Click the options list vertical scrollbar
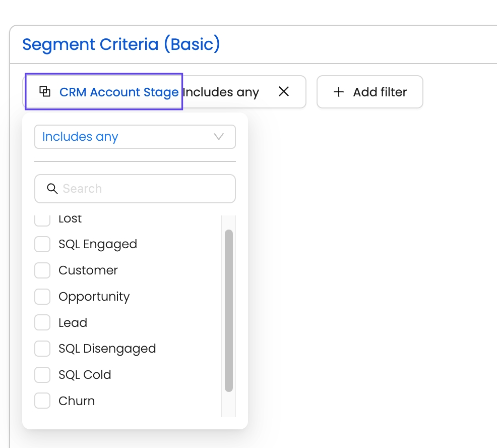This screenshot has height=448, width=497. click(229, 310)
